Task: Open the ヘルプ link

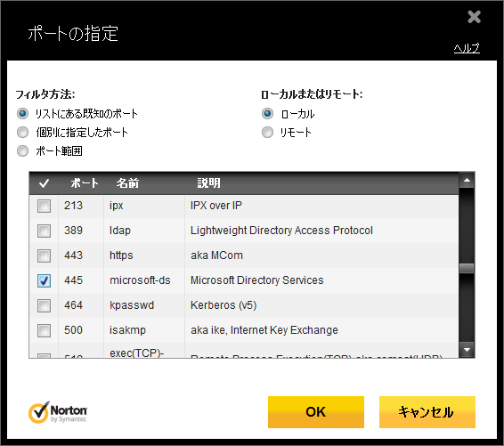Action: tap(467, 48)
